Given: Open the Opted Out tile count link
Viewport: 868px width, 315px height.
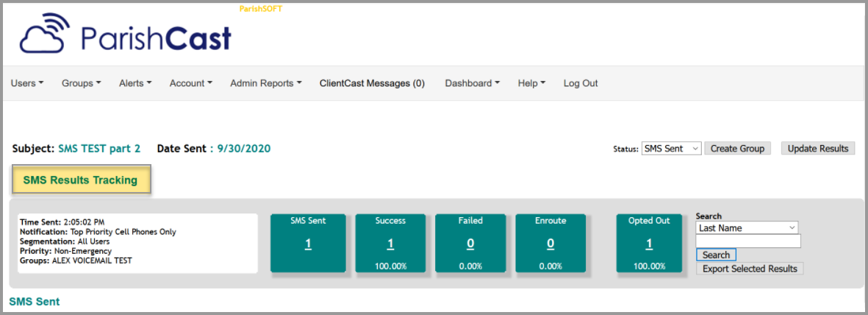Looking at the screenshot, I should click(x=649, y=244).
